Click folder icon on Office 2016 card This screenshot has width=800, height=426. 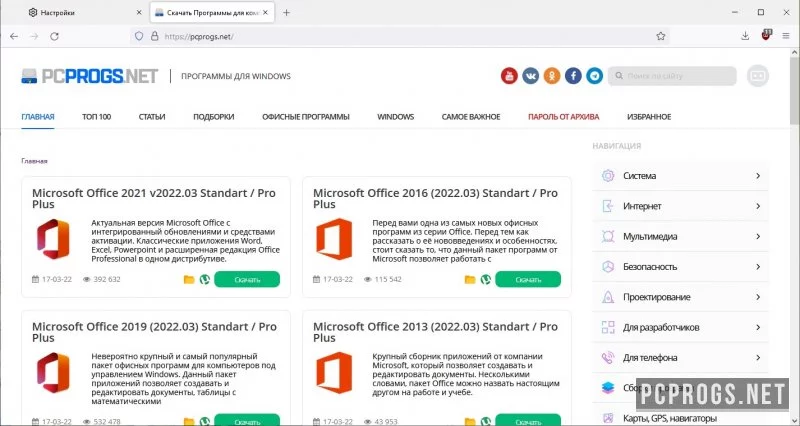(x=470, y=280)
